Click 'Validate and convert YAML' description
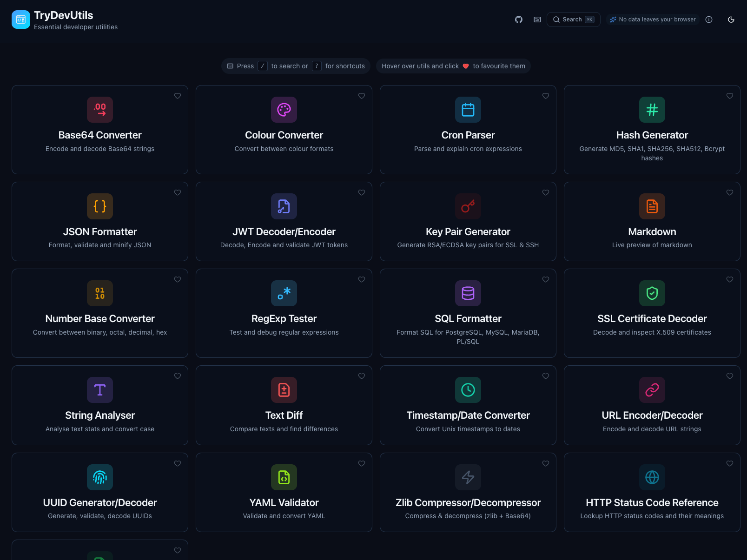The image size is (747, 560). coord(284,516)
